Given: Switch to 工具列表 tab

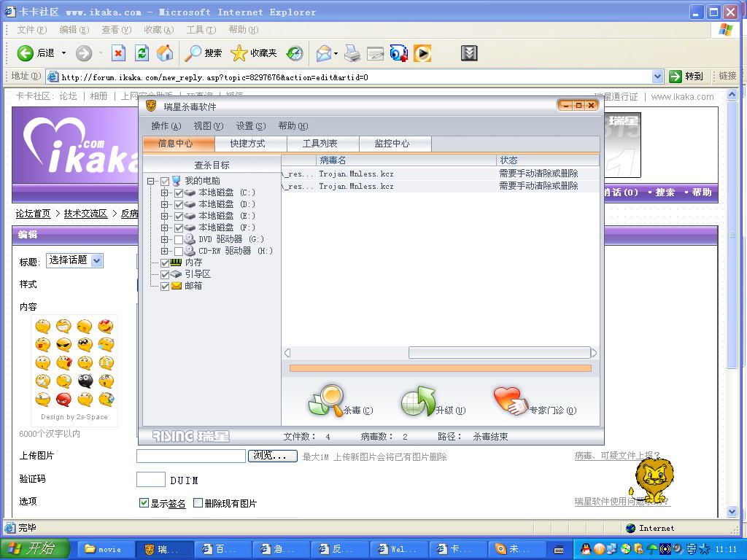Looking at the screenshot, I should point(322,144).
